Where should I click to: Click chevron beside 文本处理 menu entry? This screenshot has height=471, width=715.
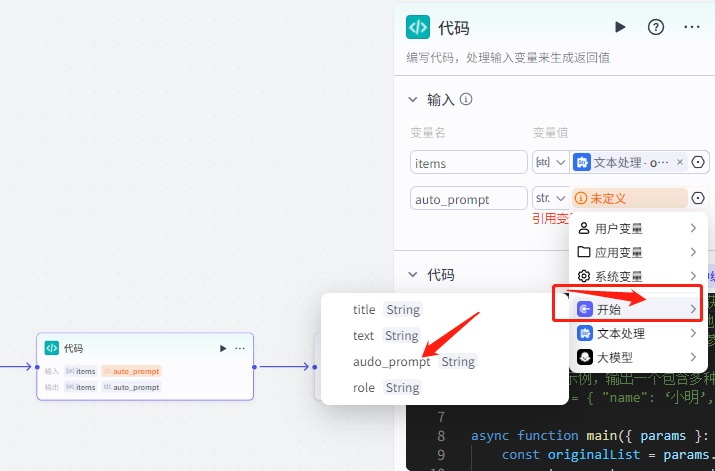(693, 333)
